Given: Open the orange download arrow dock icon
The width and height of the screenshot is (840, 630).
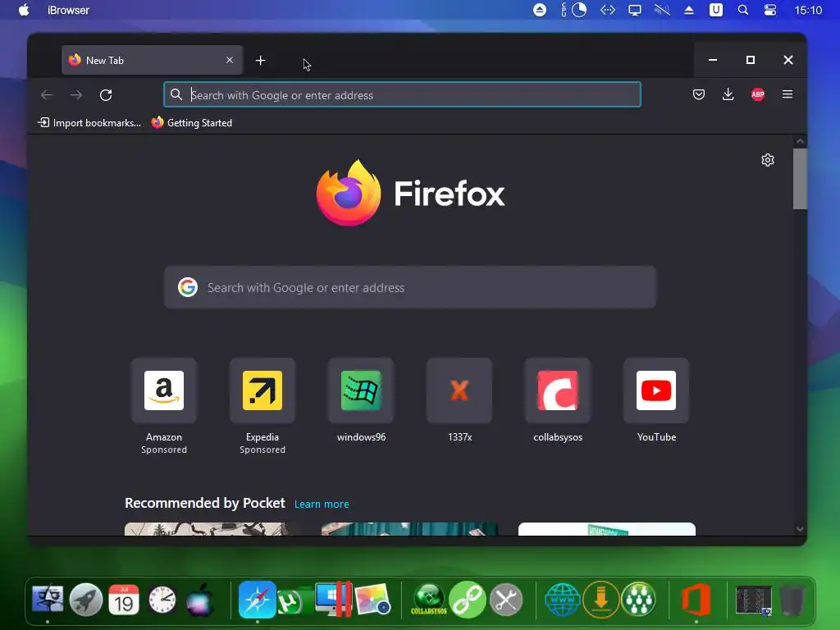Looking at the screenshot, I should click(601, 600).
